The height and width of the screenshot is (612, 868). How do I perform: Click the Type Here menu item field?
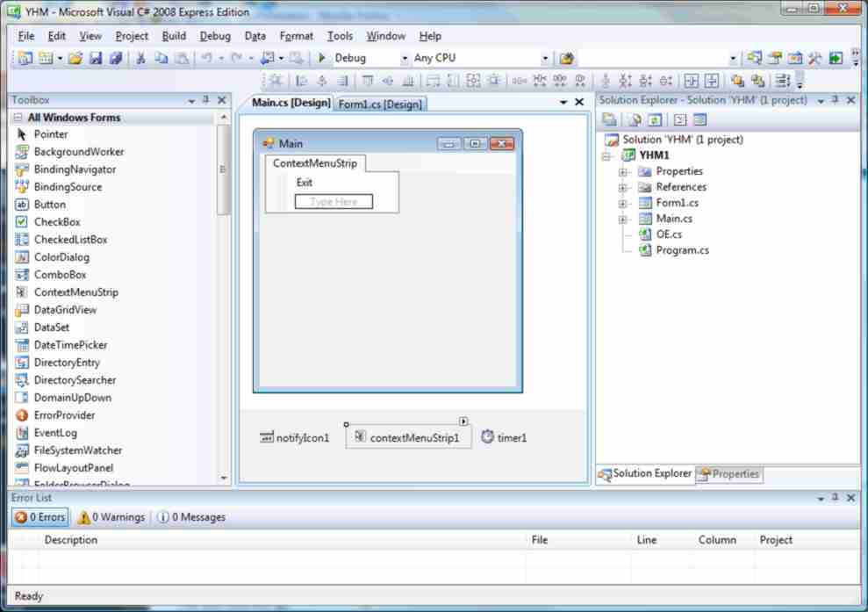(334, 202)
